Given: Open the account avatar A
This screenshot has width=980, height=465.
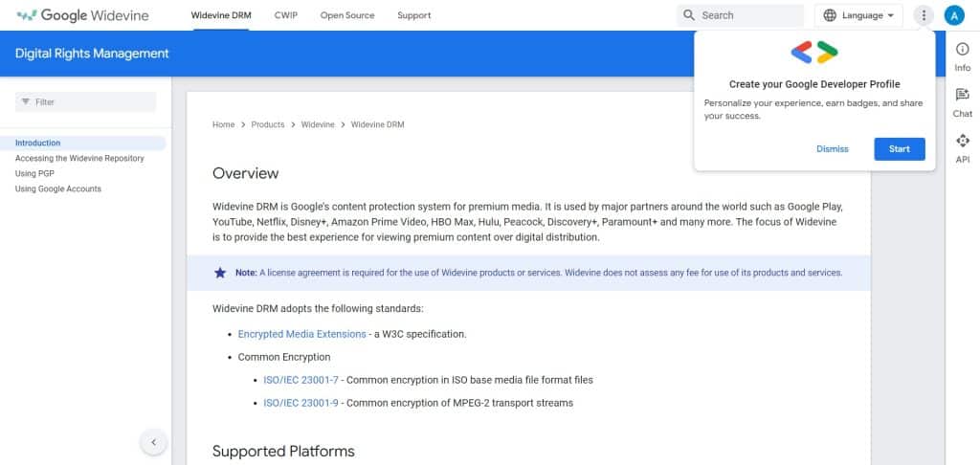Looking at the screenshot, I should (954, 15).
